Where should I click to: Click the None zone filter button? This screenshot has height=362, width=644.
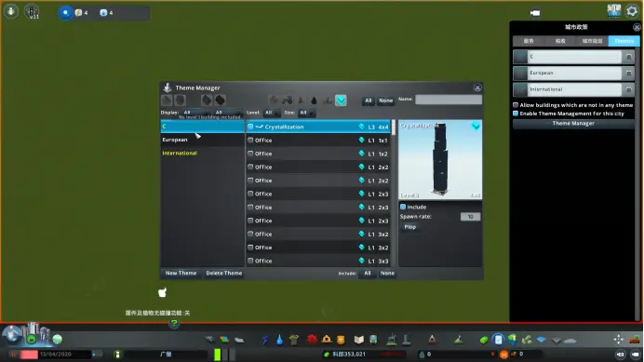385,101
